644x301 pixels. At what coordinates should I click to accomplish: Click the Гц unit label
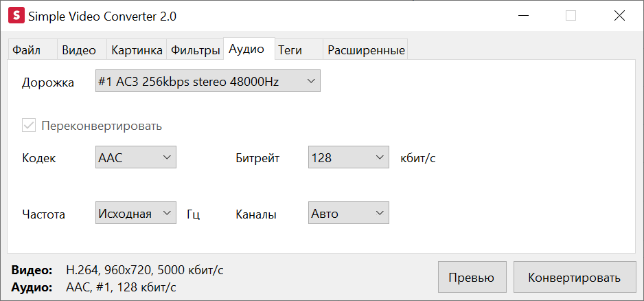point(193,214)
